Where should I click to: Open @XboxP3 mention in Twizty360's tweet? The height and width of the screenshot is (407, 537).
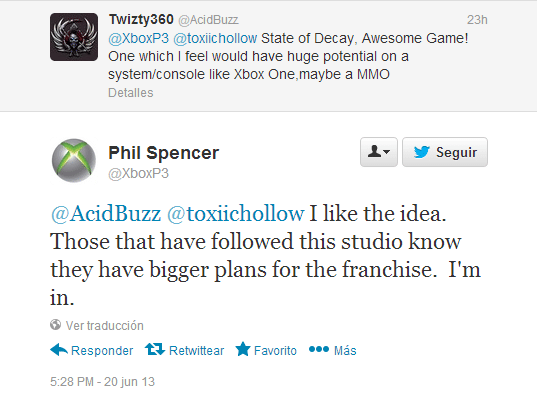139,38
